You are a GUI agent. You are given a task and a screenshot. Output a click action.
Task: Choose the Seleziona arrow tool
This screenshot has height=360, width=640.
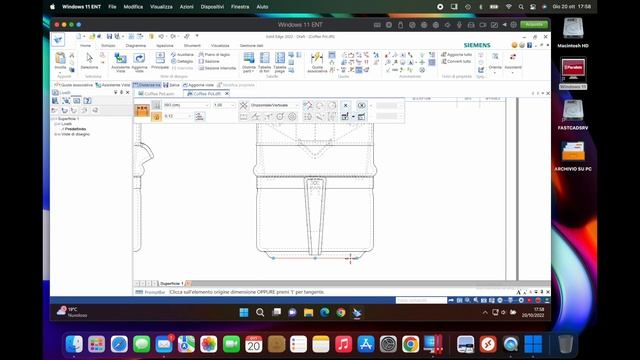89,60
